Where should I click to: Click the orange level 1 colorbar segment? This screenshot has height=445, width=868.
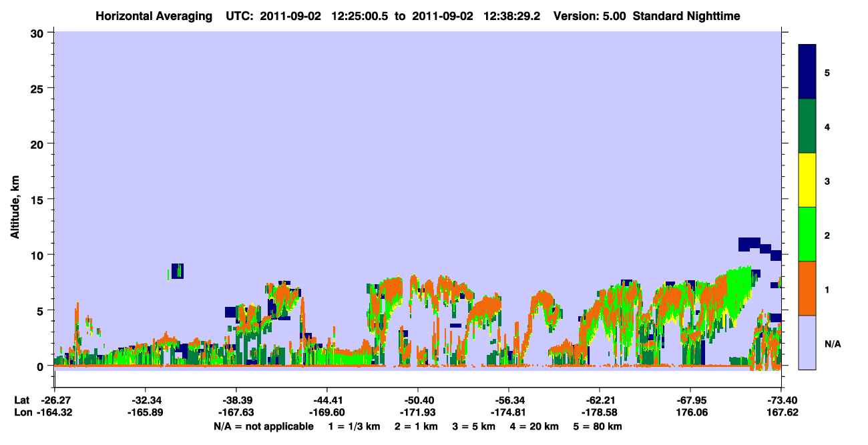pos(807,288)
